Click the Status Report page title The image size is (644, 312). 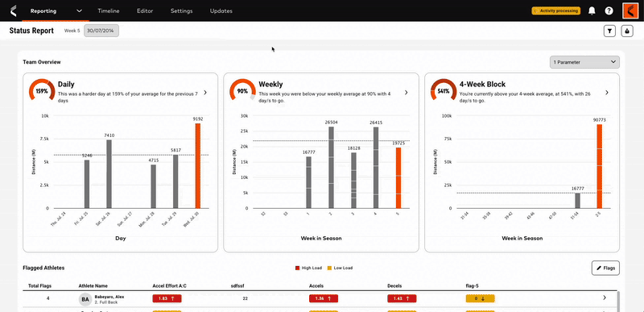pos(31,31)
